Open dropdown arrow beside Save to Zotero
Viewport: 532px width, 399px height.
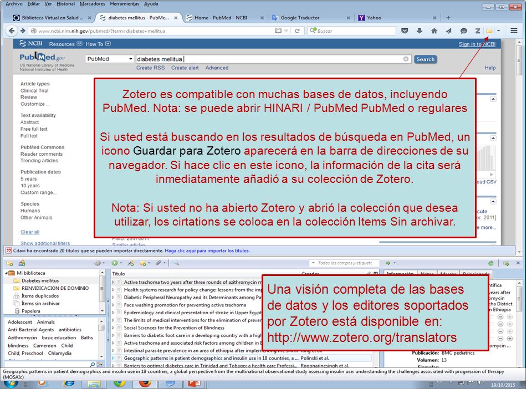click(x=498, y=31)
